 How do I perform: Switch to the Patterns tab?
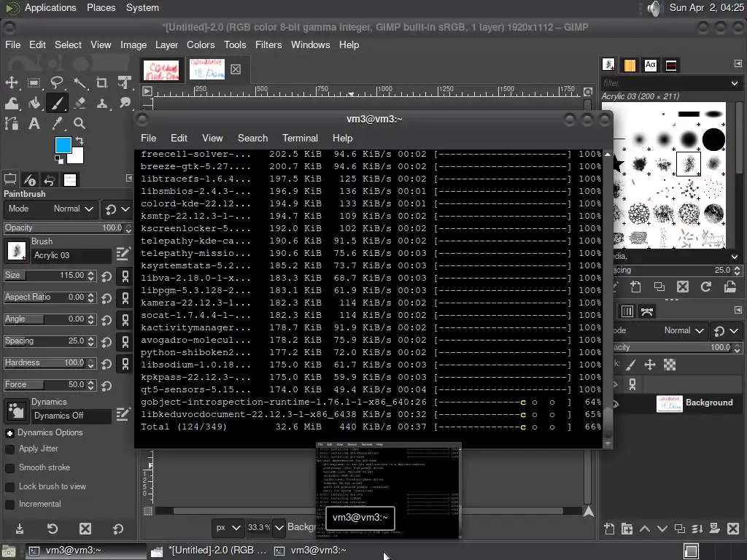coord(630,65)
